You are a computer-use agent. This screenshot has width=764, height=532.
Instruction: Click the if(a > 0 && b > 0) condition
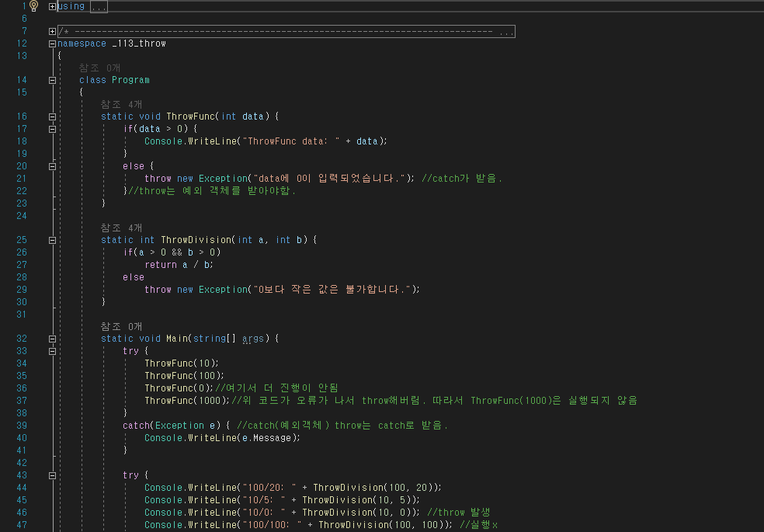(172, 252)
